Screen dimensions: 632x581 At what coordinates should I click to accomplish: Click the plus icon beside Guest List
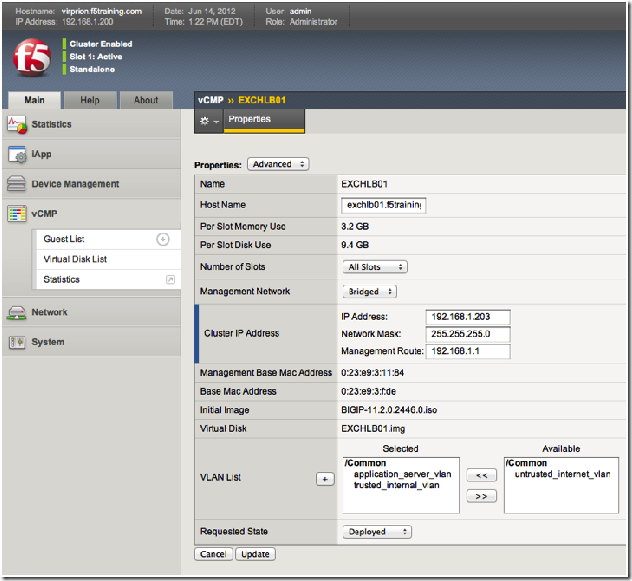pos(163,239)
